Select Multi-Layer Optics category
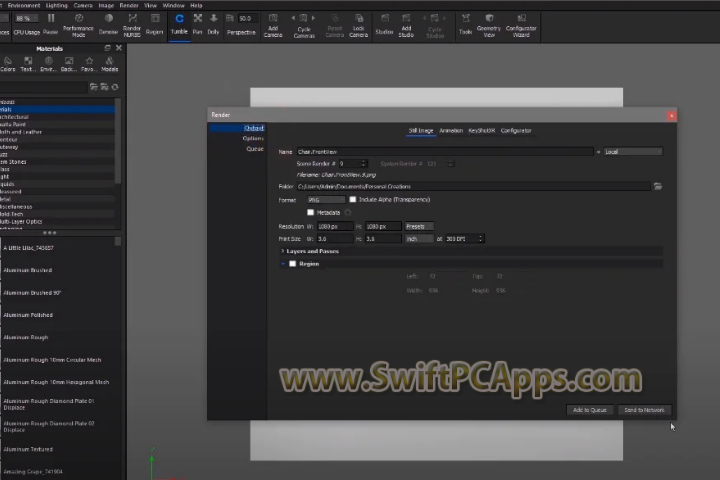This screenshot has height=480, width=720. [57, 221]
